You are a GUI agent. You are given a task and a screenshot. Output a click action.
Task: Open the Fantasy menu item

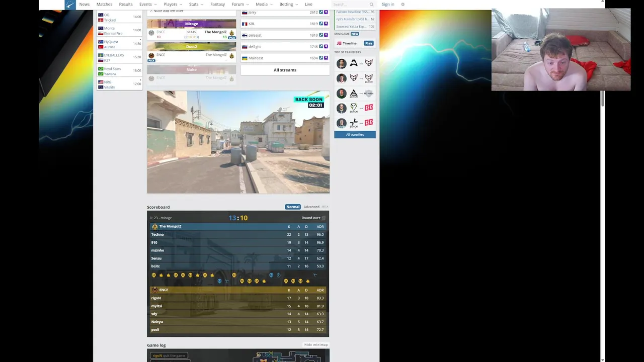click(217, 5)
